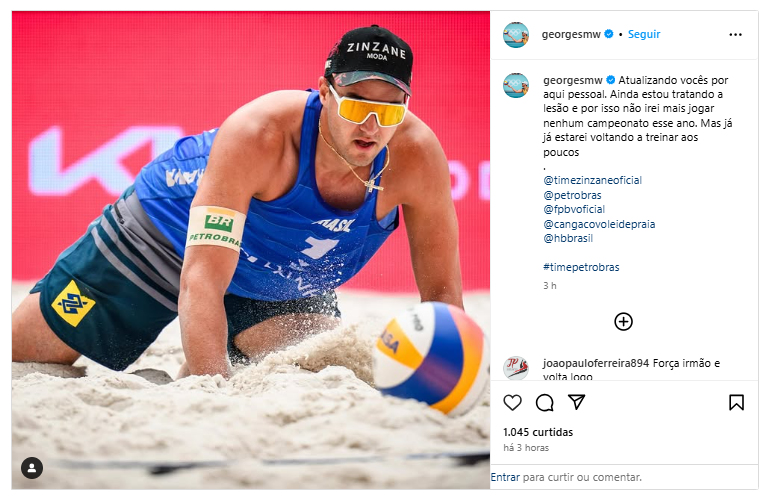Open @timezinzaneoficial mention
This screenshot has width=768, height=497.
pyautogui.click(x=592, y=180)
